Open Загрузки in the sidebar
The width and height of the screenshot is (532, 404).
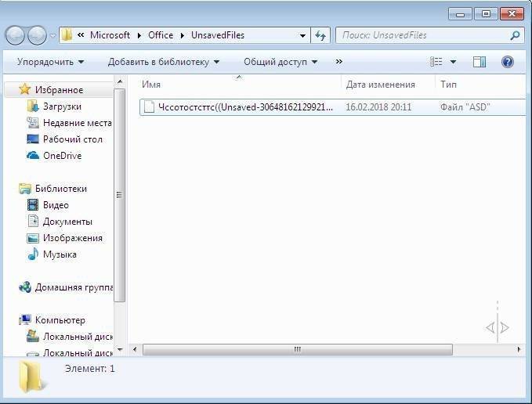pyautogui.click(x=62, y=106)
